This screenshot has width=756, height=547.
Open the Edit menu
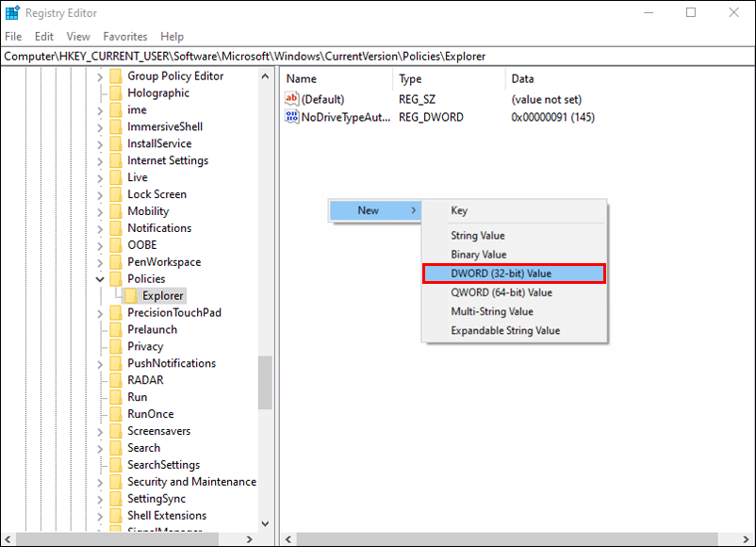point(44,37)
